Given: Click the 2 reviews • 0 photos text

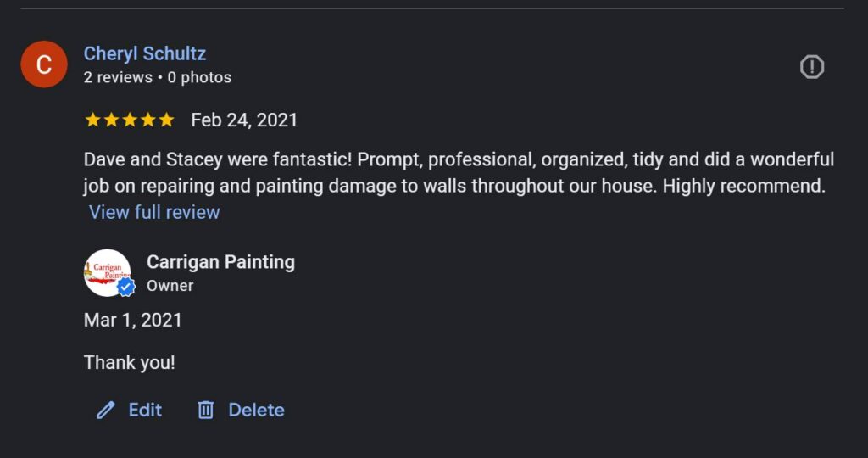Looking at the screenshot, I should click(158, 77).
